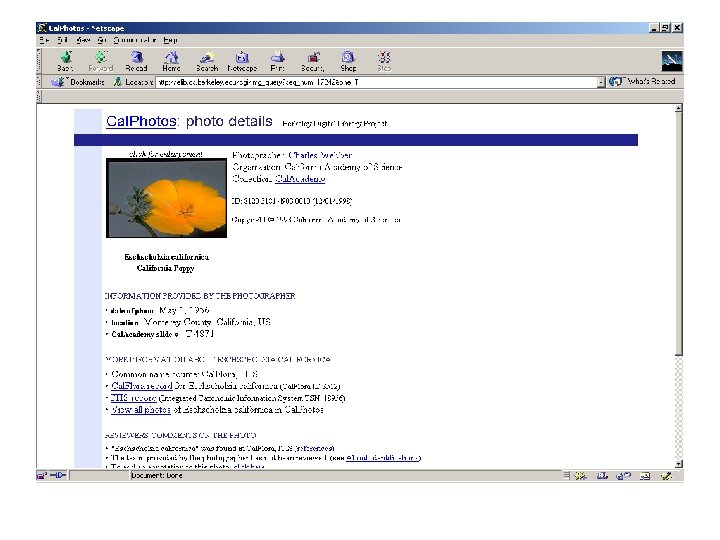Click the Netscape N logo animation
The width and height of the screenshot is (720, 540).
click(x=672, y=61)
